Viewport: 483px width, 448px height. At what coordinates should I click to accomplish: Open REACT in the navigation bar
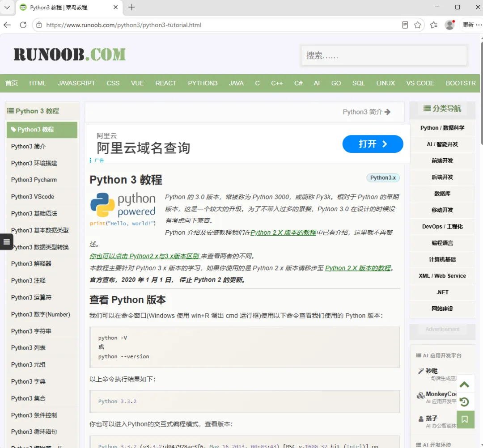point(166,83)
